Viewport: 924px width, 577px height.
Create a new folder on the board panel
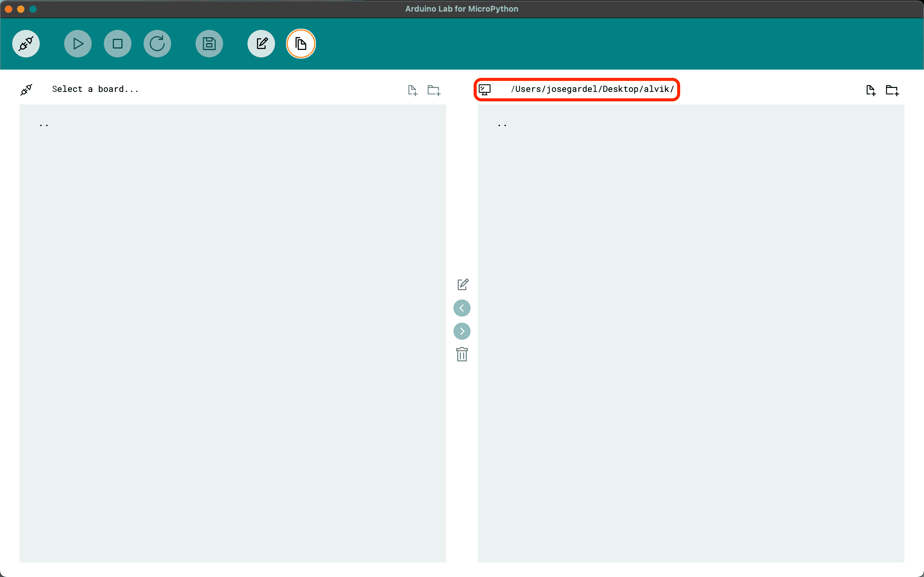pyautogui.click(x=433, y=90)
